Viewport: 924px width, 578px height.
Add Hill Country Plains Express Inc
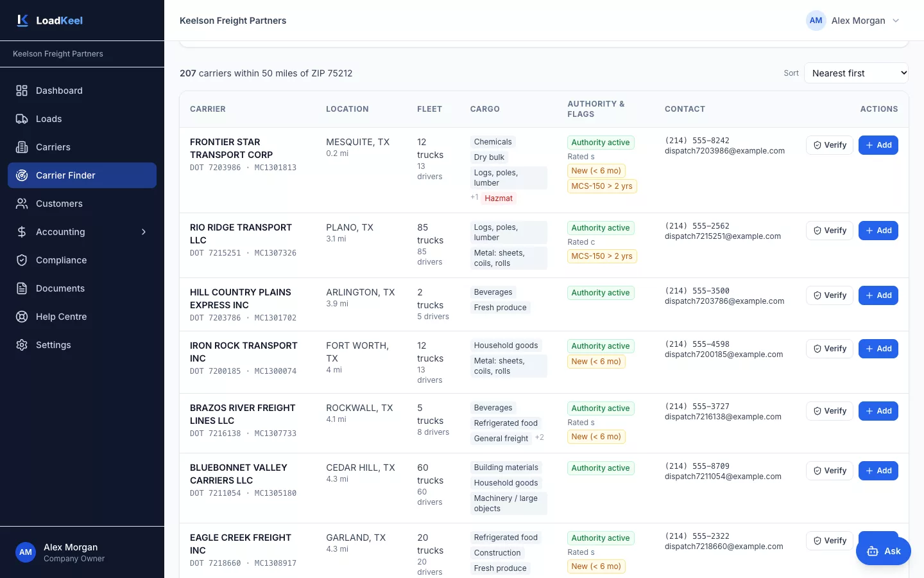[x=878, y=295]
